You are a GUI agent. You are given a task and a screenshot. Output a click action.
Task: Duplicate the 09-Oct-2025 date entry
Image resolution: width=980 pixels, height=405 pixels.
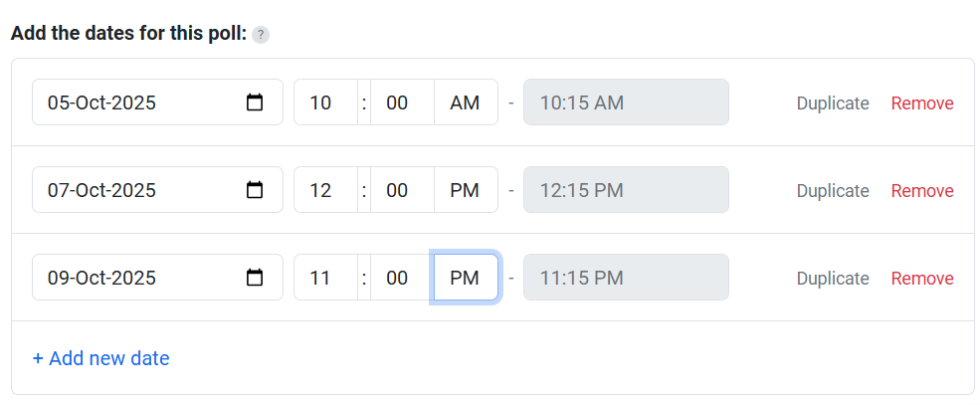tap(833, 279)
